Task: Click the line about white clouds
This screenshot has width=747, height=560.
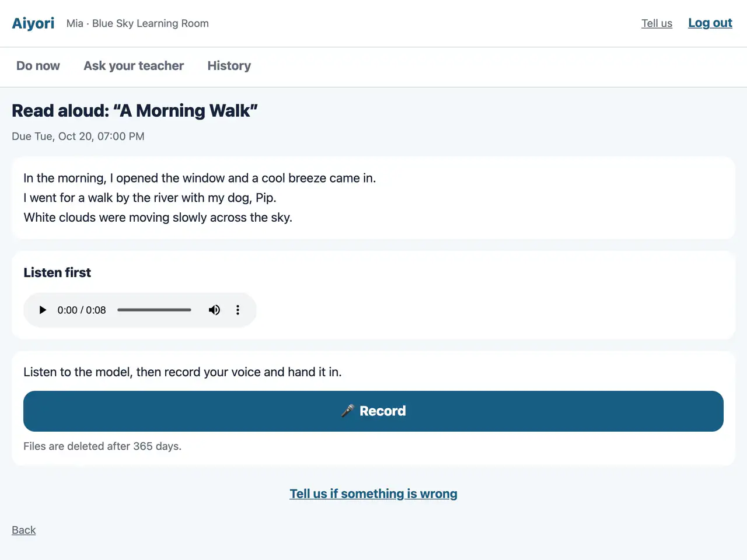Action: pyautogui.click(x=158, y=218)
